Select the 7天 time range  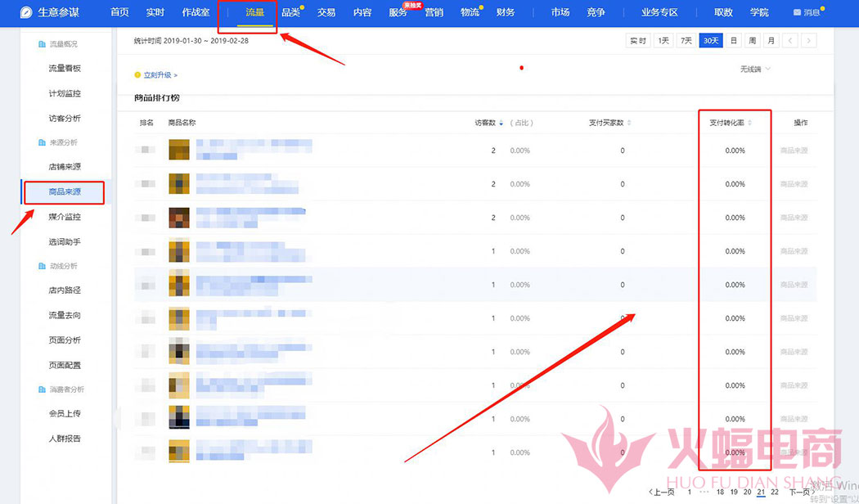tap(686, 41)
